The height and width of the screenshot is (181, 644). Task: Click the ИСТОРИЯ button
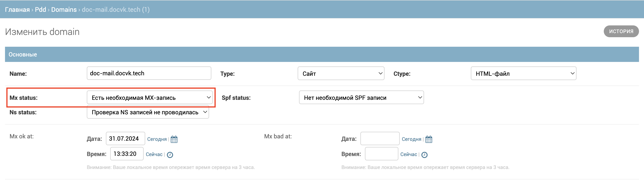[621, 32]
